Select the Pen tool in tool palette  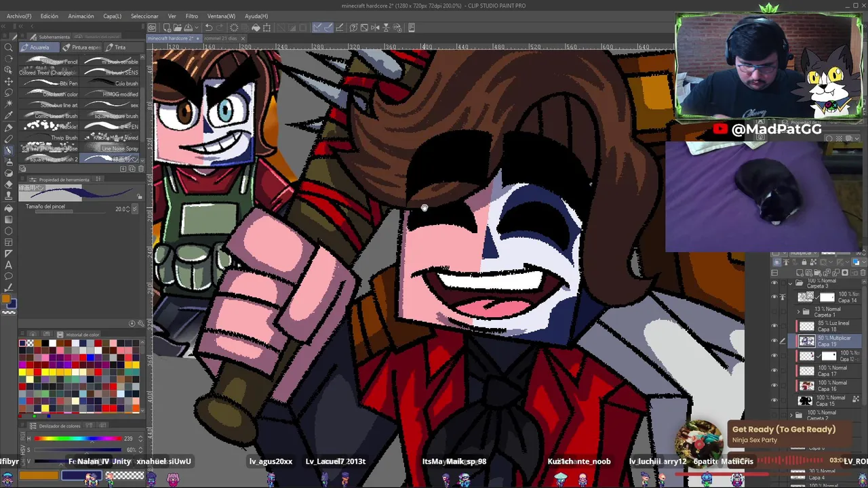(9, 129)
